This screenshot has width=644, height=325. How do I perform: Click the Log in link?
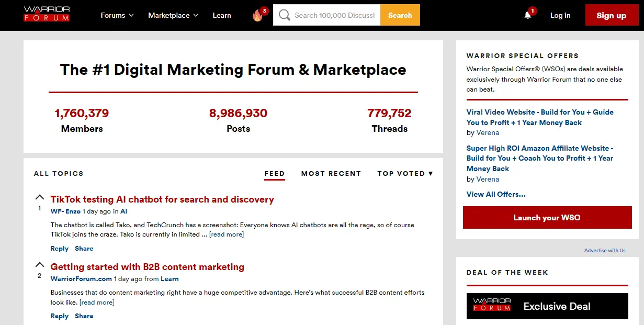[x=560, y=15]
